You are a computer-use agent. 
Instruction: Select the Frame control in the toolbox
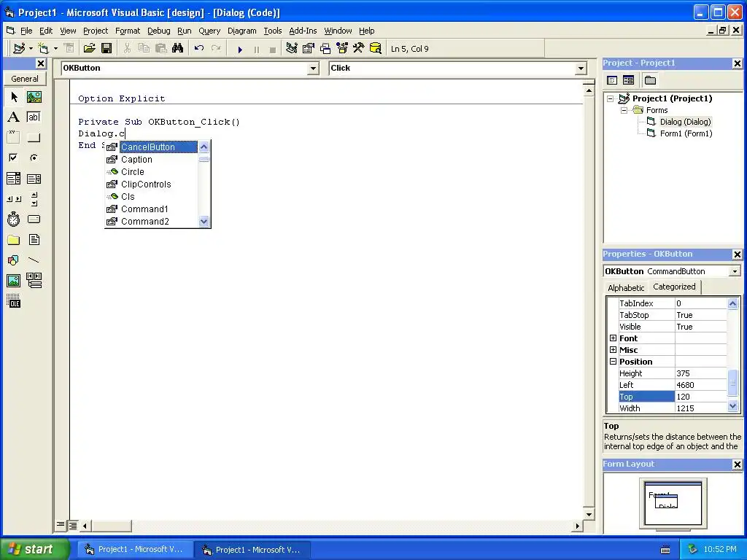14,138
